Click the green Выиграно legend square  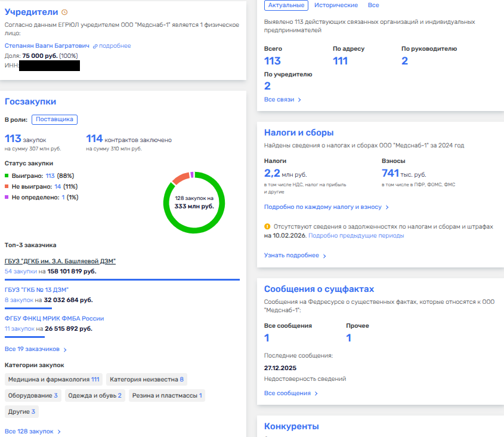7,176
